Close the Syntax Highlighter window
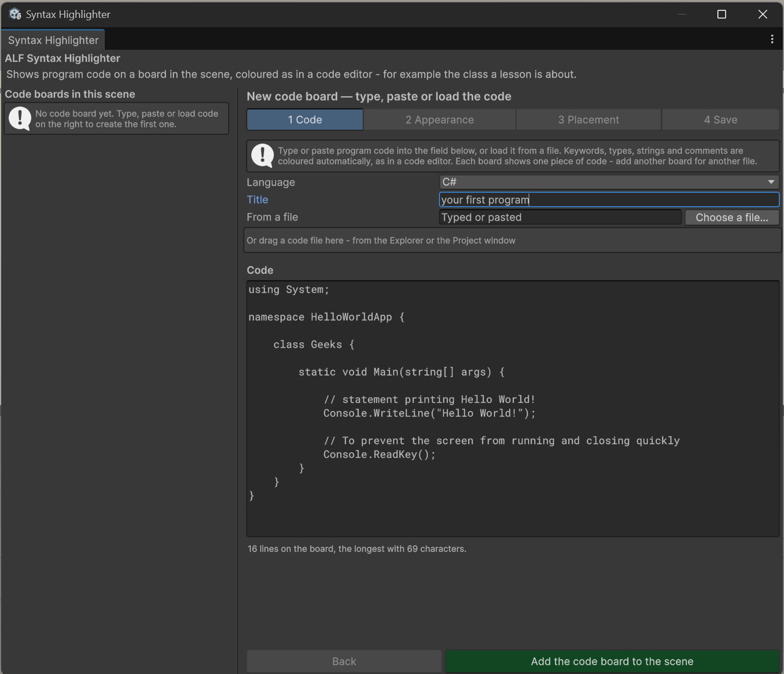This screenshot has height=674, width=784. tap(763, 14)
